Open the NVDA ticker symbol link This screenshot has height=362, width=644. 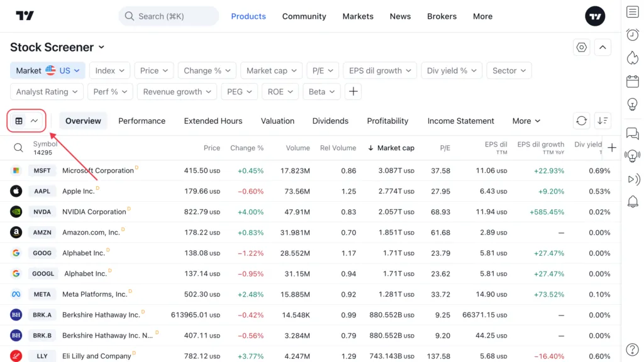pos(42,212)
